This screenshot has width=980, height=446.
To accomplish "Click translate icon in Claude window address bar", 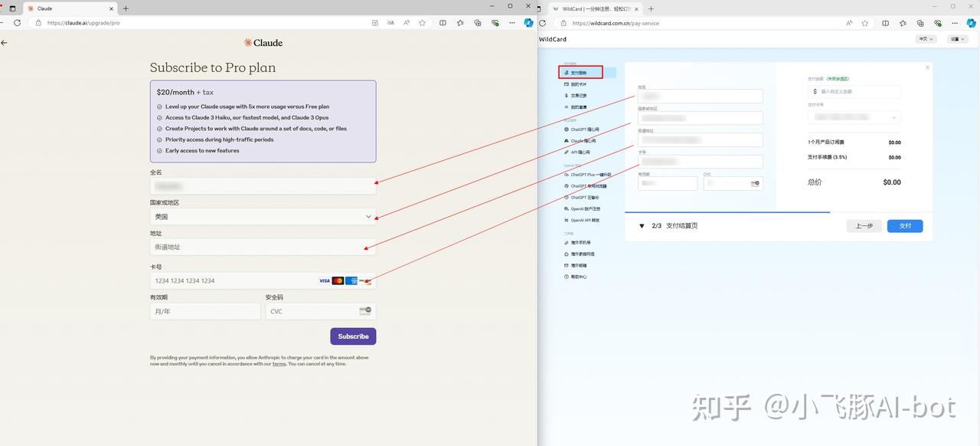I will point(390,23).
